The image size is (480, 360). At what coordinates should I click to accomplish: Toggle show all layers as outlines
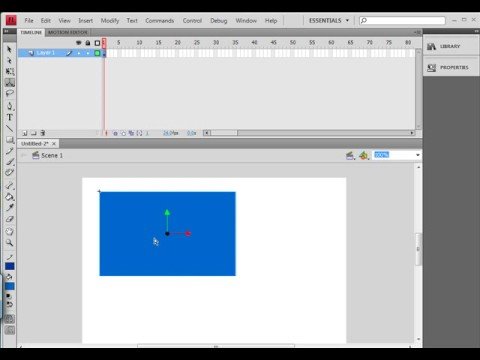point(97,43)
